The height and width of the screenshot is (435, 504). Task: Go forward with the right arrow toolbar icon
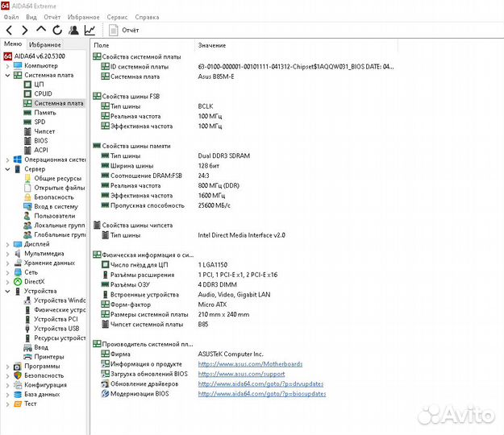coord(25,31)
